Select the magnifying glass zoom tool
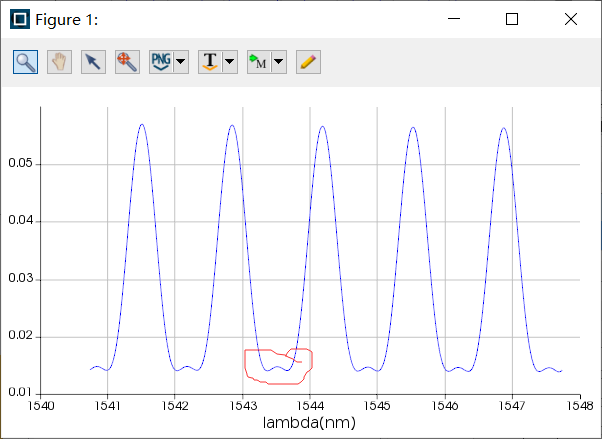Image resolution: width=602 pixels, height=439 pixels. pos(26,61)
